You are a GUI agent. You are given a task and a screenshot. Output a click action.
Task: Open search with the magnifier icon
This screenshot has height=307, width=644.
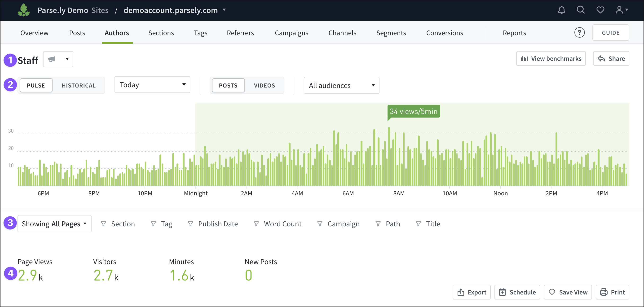[581, 10]
